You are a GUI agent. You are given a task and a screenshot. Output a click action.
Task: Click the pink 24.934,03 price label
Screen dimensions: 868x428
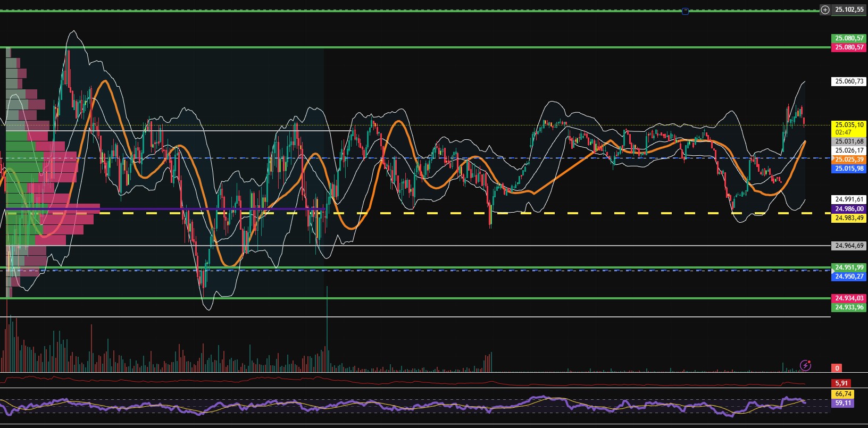tap(849, 298)
